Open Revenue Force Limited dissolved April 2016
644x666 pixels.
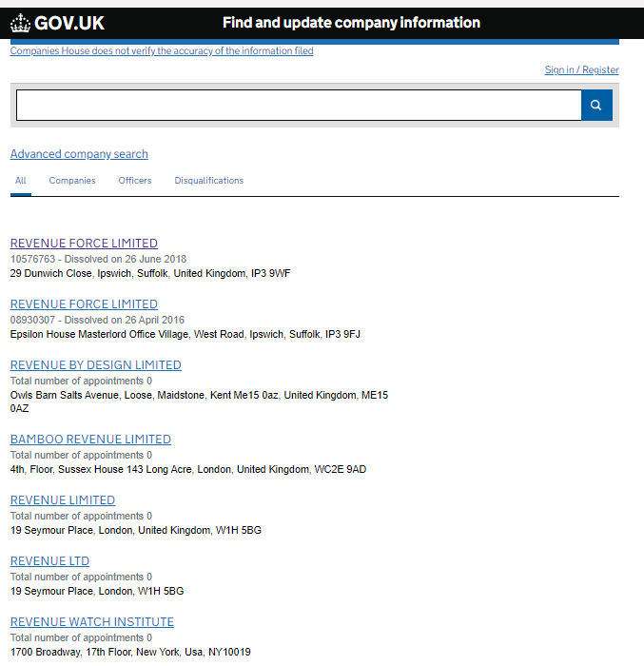(x=84, y=304)
